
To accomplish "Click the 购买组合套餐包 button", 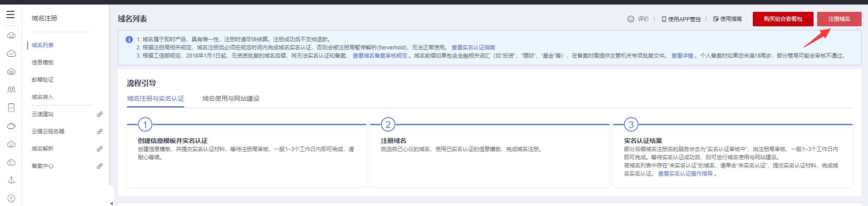I will point(783,19).
